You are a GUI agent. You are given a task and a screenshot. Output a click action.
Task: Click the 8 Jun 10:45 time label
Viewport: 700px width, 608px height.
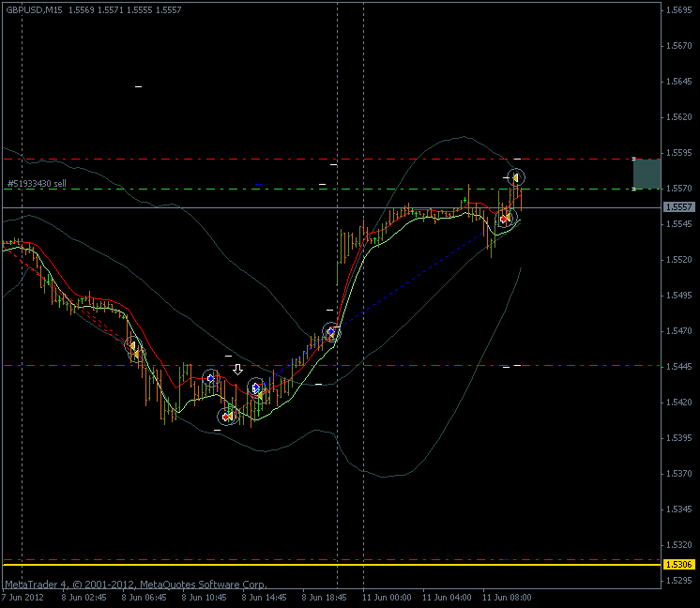point(204,598)
